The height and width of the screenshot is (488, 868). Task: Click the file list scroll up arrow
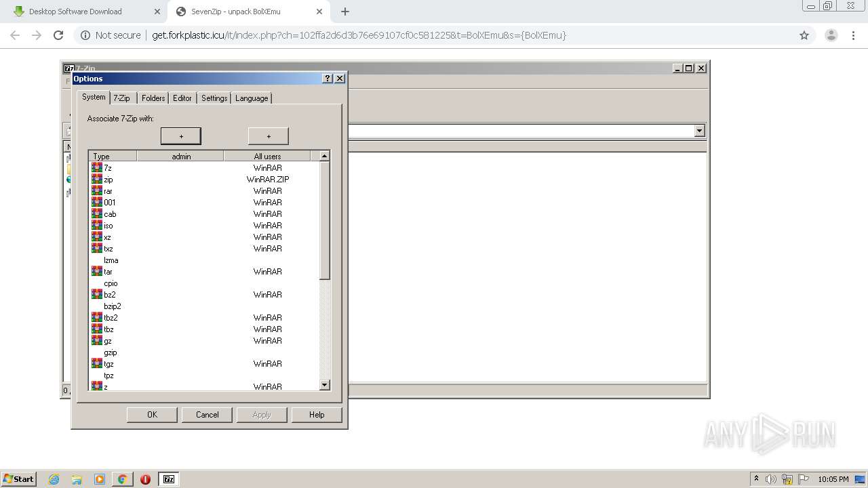[325, 156]
